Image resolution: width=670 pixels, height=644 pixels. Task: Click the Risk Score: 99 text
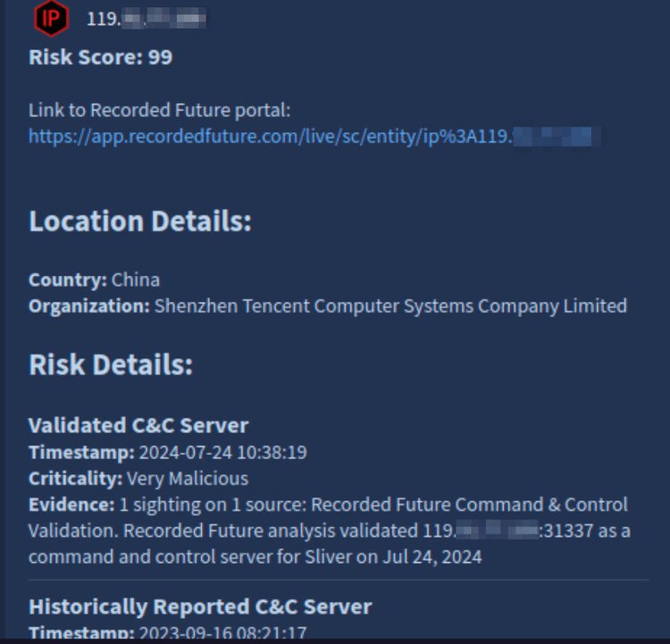click(100, 58)
